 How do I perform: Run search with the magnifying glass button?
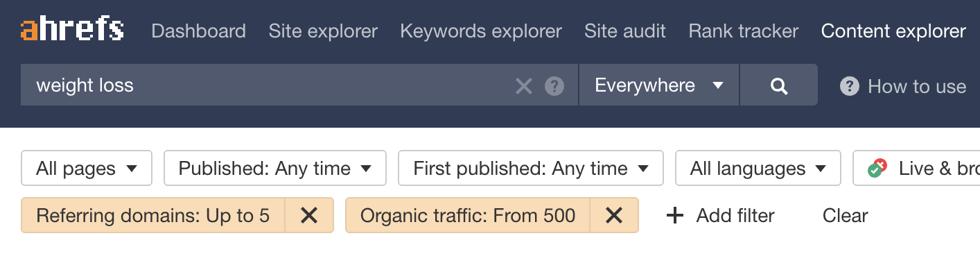click(x=779, y=85)
